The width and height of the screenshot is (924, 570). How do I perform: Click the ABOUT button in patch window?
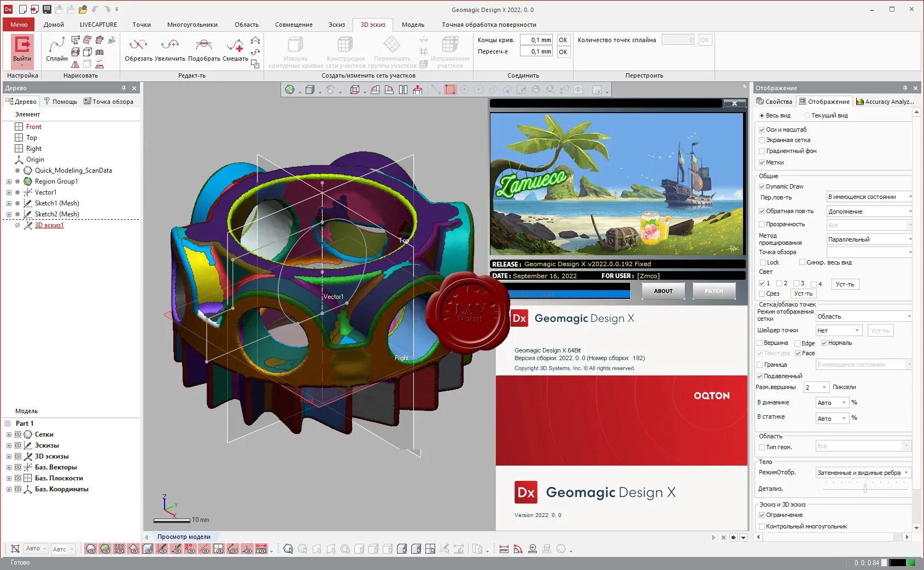pos(663,291)
